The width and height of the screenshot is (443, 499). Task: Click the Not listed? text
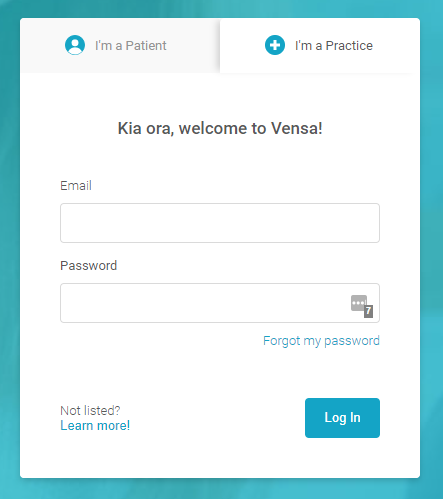[x=90, y=411]
